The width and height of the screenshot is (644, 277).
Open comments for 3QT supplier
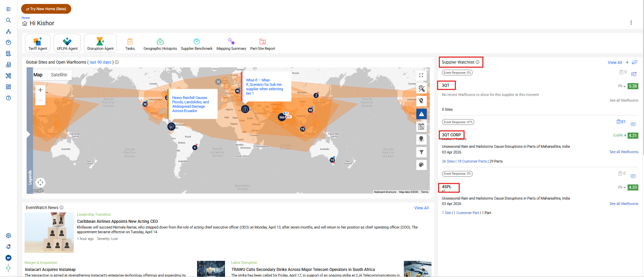[x=634, y=74]
